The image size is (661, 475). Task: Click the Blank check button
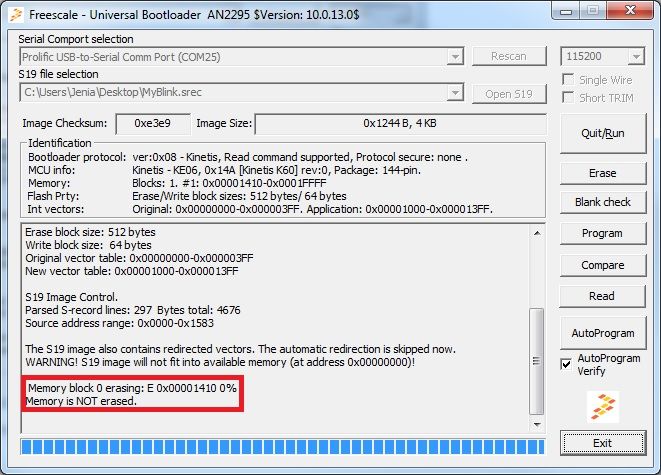603,202
